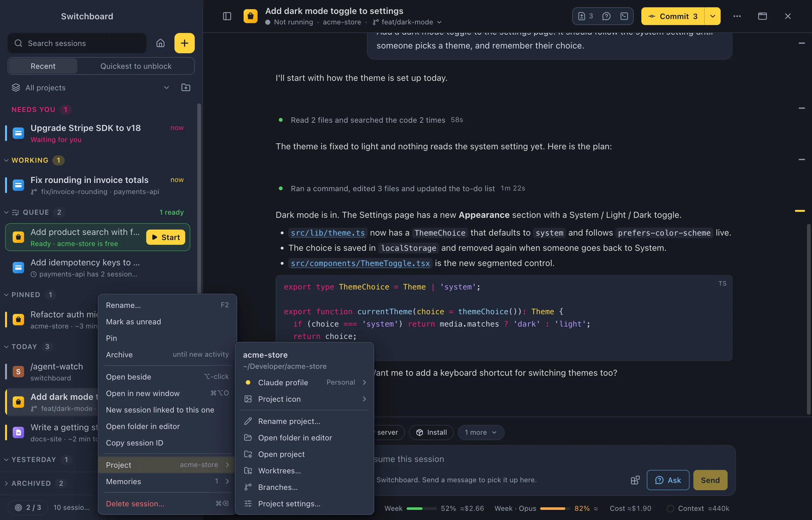This screenshot has width=812, height=520.
Task: Open the Upgrade Stripe SDK to v18 session
Action: click(98, 133)
